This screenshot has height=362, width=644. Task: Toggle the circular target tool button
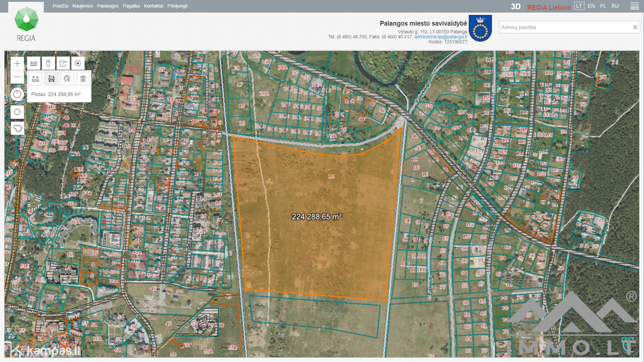[78, 63]
